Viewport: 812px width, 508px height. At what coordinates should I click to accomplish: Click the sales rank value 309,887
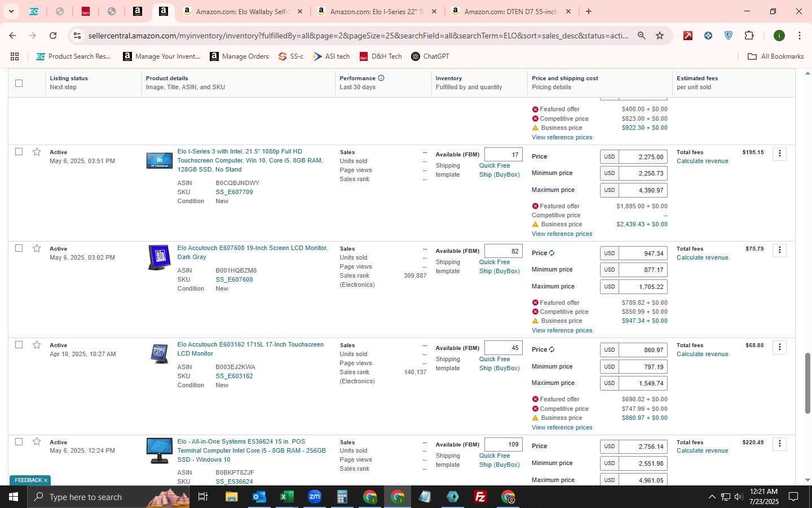tap(415, 275)
